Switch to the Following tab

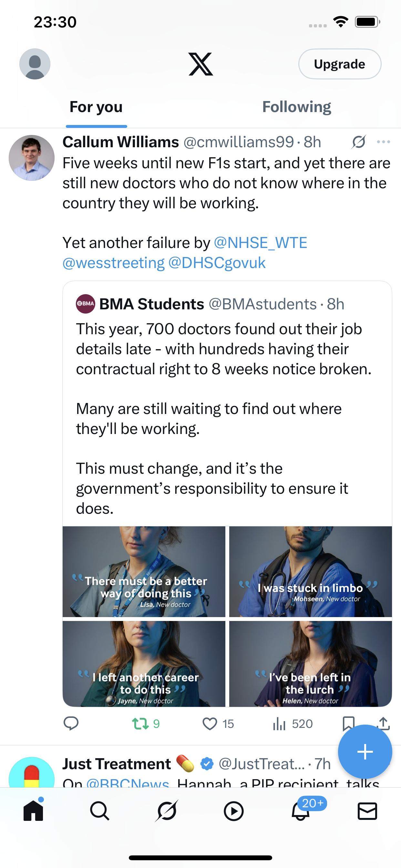coord(296,107)
